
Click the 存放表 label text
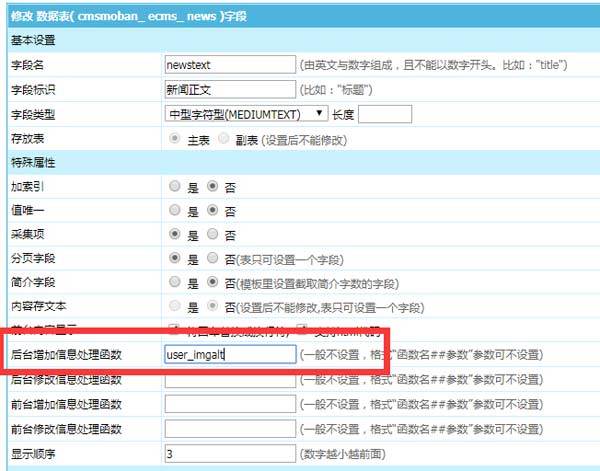28,139
